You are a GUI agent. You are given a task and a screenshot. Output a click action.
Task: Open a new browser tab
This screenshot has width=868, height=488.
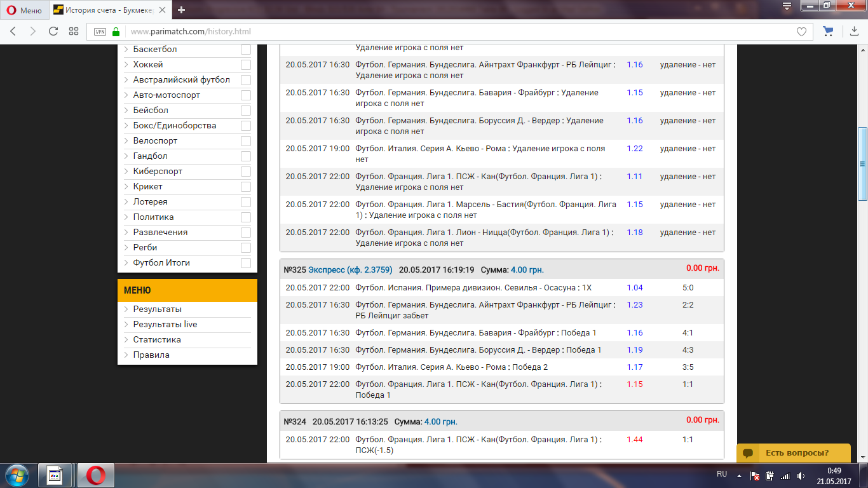[x=181, y=10]
